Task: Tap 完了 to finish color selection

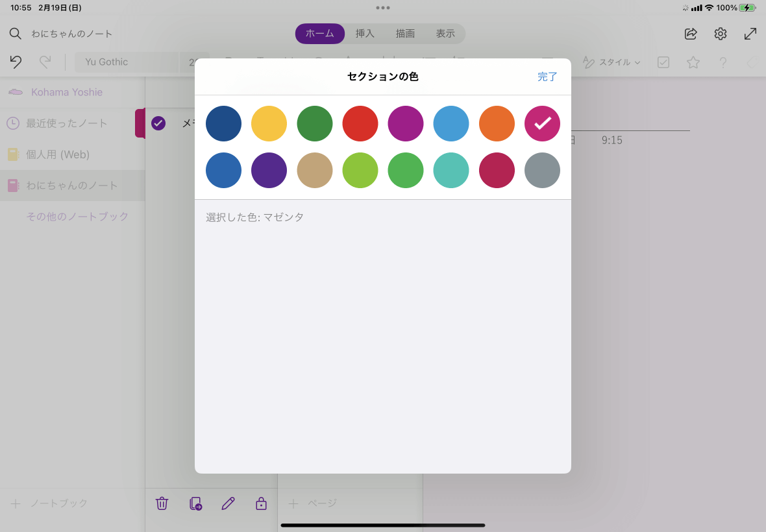Action: (x=547, y=77)
